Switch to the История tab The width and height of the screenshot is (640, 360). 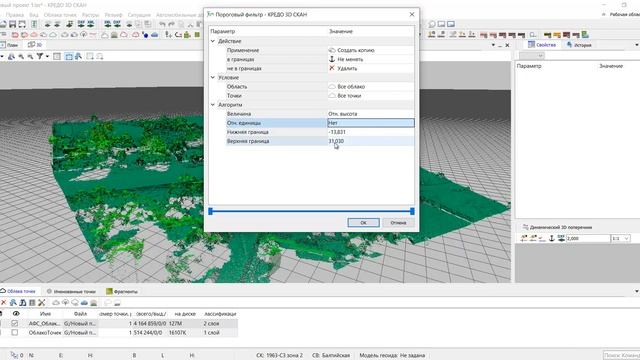[579, 45]
